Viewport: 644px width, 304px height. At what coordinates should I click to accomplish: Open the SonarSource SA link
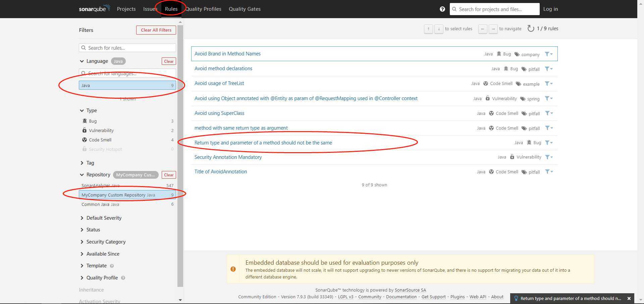pos(410,290)
